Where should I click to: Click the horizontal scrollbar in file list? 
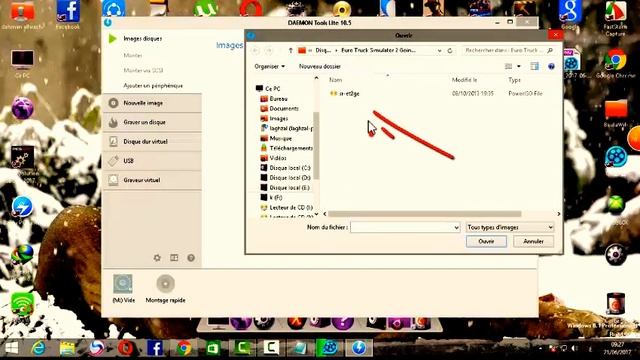(424, 214)
